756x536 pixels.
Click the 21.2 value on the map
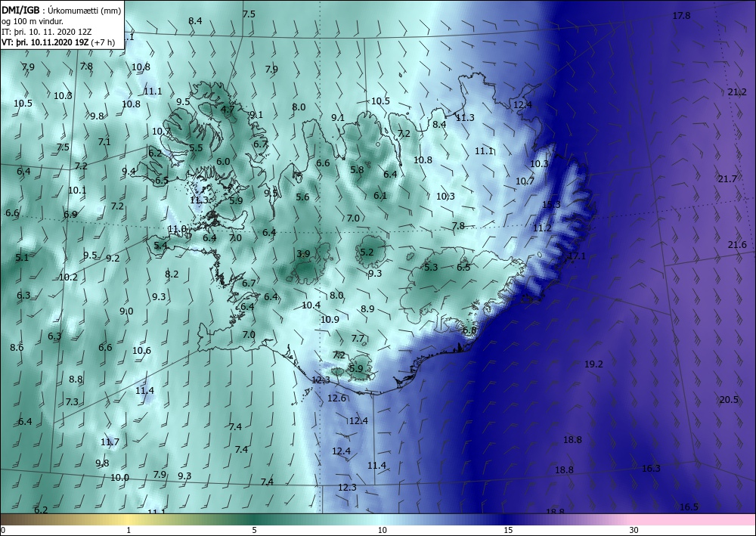(736, 92)
